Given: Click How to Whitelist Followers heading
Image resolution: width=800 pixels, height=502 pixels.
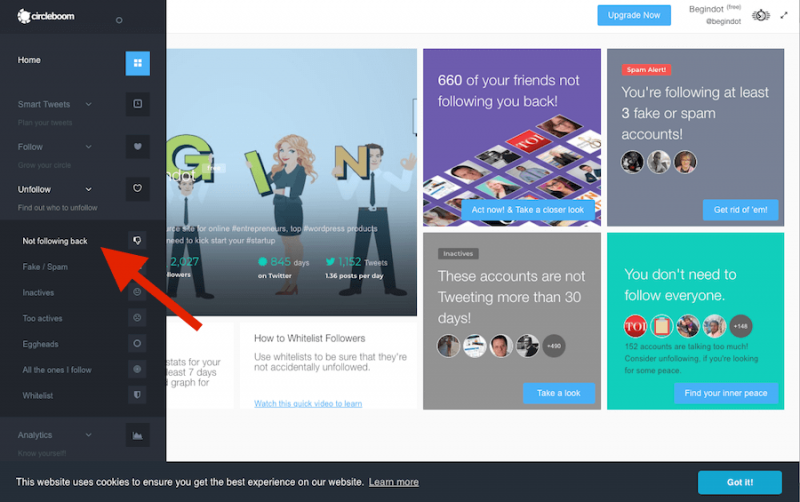Looking at the screenshot, I should pyautogui.click(x=310, y=338).
